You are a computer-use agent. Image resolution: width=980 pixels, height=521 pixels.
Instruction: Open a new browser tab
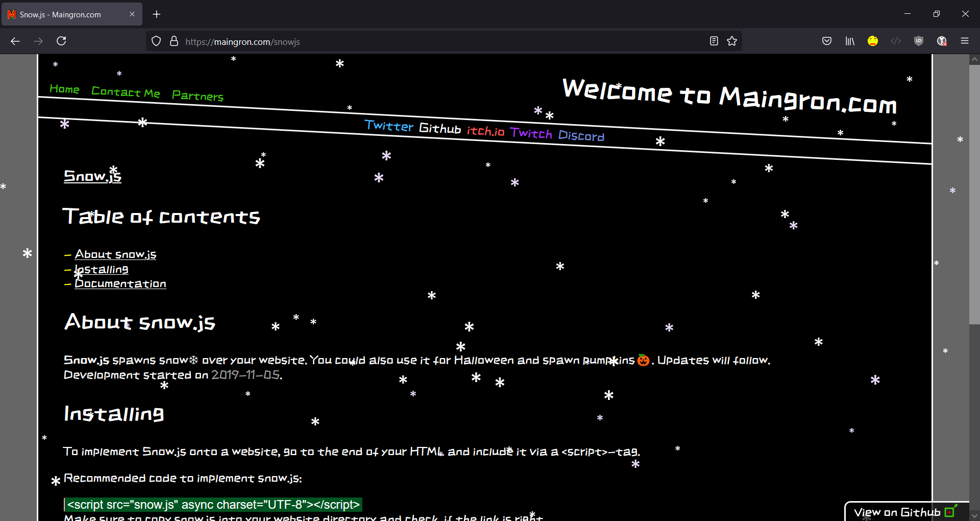click(157, 14)
